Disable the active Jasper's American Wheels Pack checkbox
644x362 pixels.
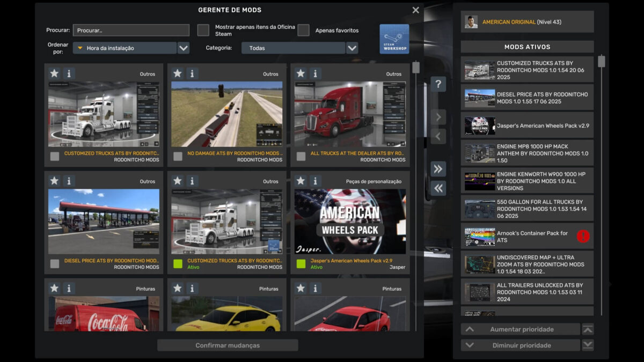(x=301, y=263)
